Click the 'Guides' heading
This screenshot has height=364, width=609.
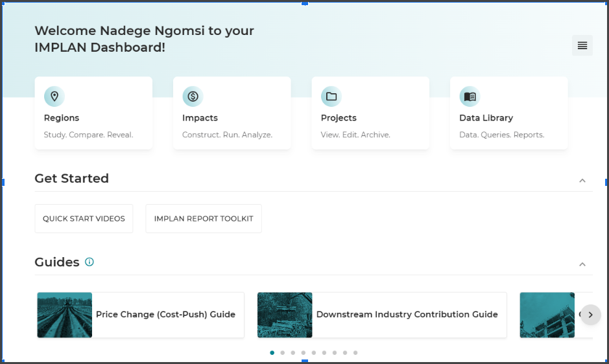click(57, 262)
